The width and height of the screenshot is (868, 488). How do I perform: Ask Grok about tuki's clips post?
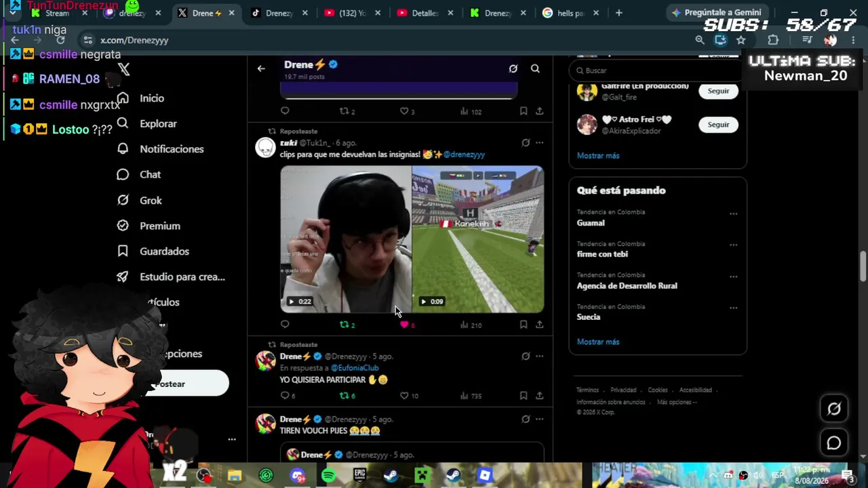[526, 142]
